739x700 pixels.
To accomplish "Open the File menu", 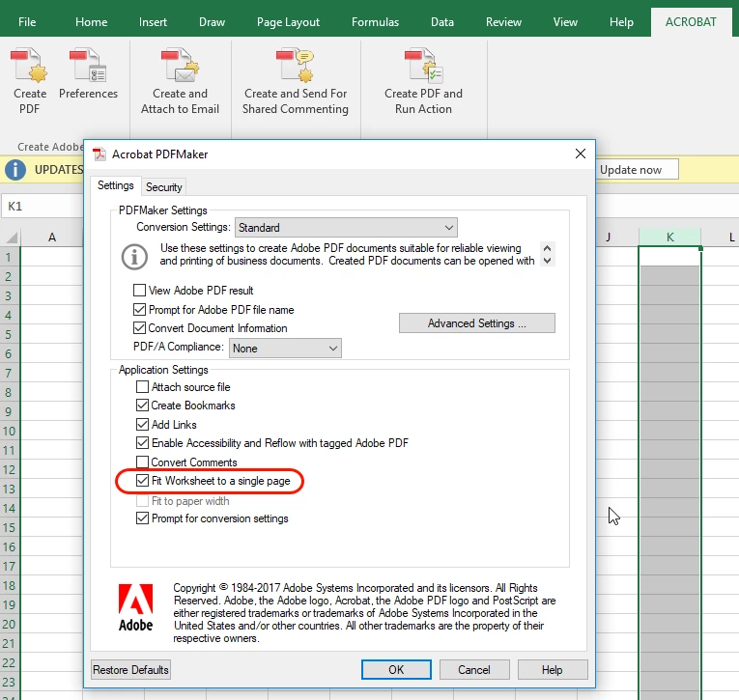I will pos(27,21).
